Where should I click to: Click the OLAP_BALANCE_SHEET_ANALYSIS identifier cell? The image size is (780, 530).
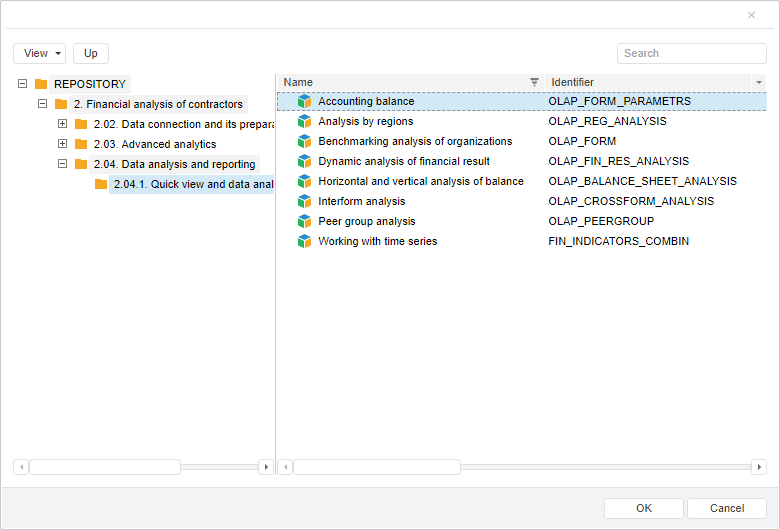pyautogui.click(x=642, y=181)
